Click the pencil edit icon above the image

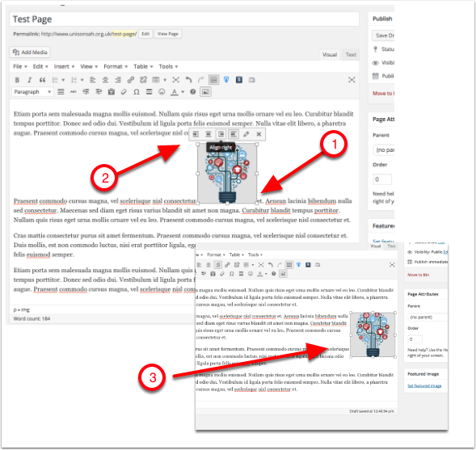coord(246,134)
